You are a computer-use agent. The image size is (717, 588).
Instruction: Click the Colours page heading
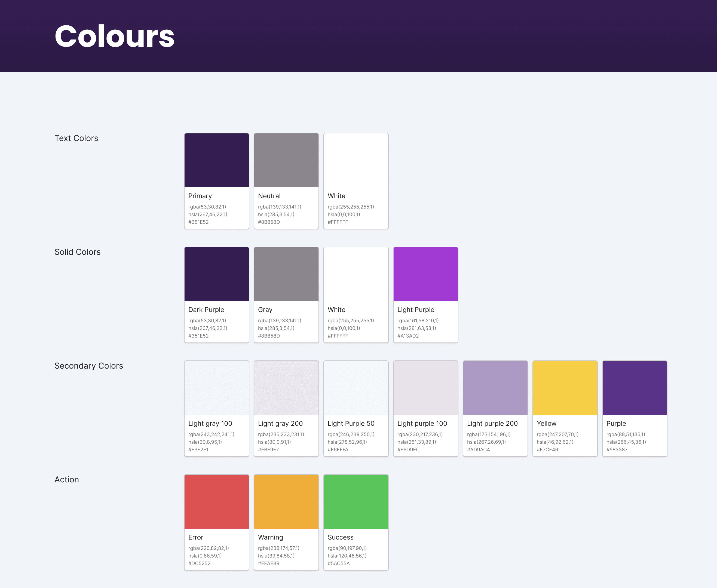pyautogui.click(x=115, y=36)
